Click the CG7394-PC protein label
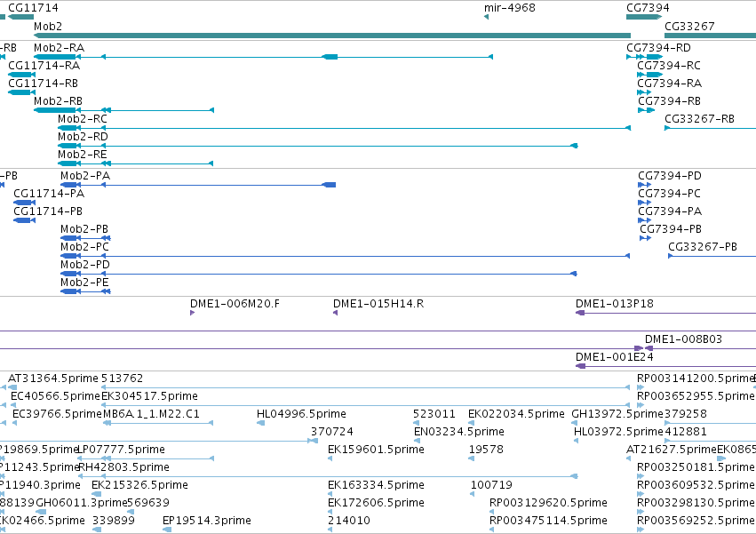This screenshot has width=756, height=534. point(669,194)
